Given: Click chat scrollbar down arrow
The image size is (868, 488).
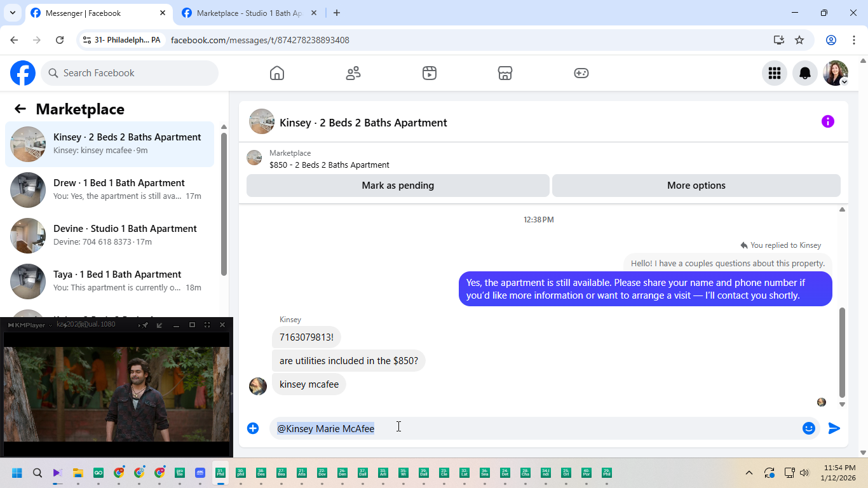Looking at the screenshot, I should tap(842, 404).
